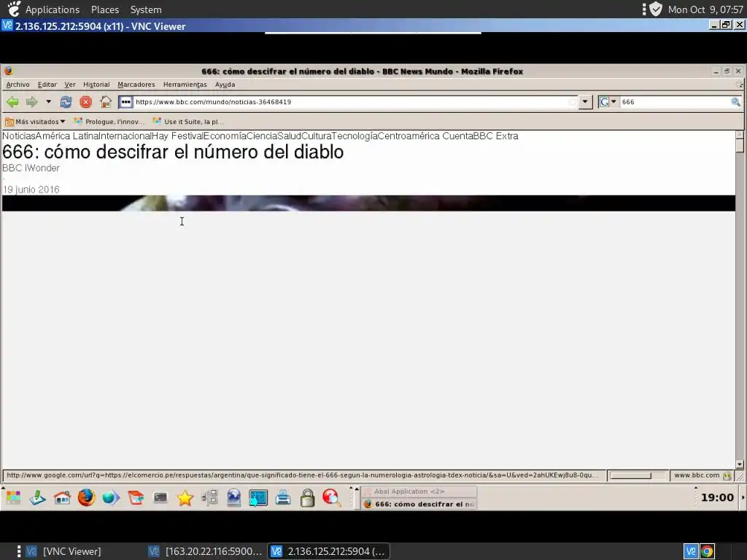Reload the BBC page
The width and height of the screenshot is (747, 560).
click(x=66, y=102)
